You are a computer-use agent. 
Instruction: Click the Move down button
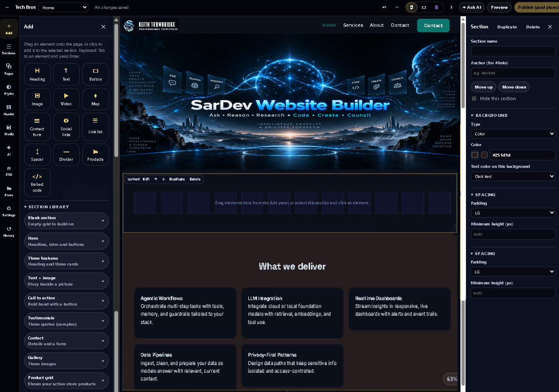tap(514, 87)
